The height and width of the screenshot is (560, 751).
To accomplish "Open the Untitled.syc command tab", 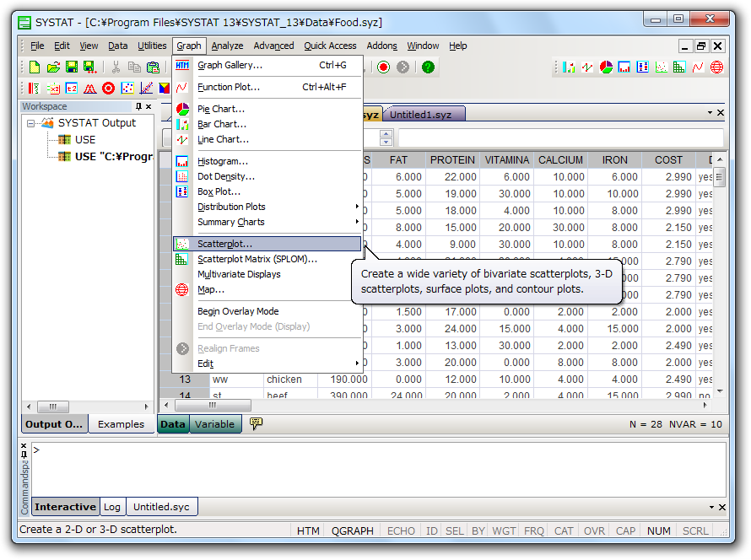I will tap(162, 507).
